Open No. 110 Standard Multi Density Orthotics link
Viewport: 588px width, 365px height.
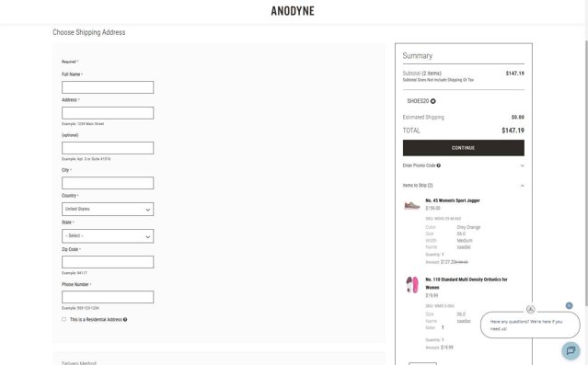467,283
